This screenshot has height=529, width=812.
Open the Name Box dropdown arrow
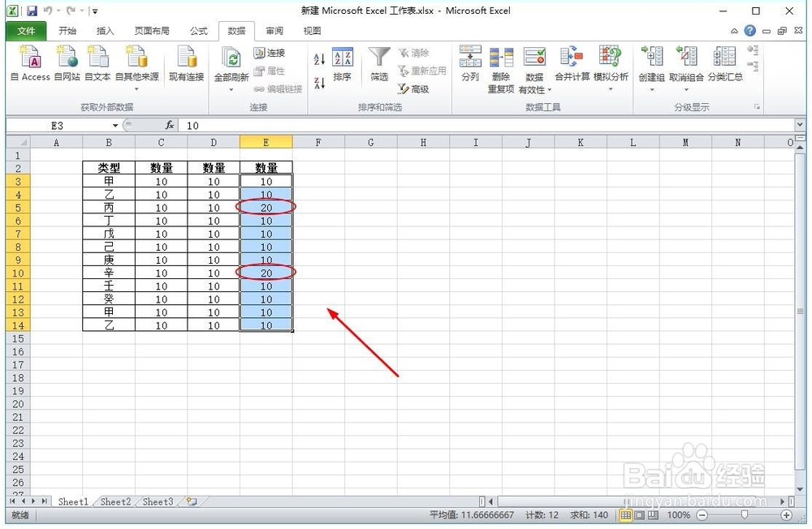pos(115,125)
